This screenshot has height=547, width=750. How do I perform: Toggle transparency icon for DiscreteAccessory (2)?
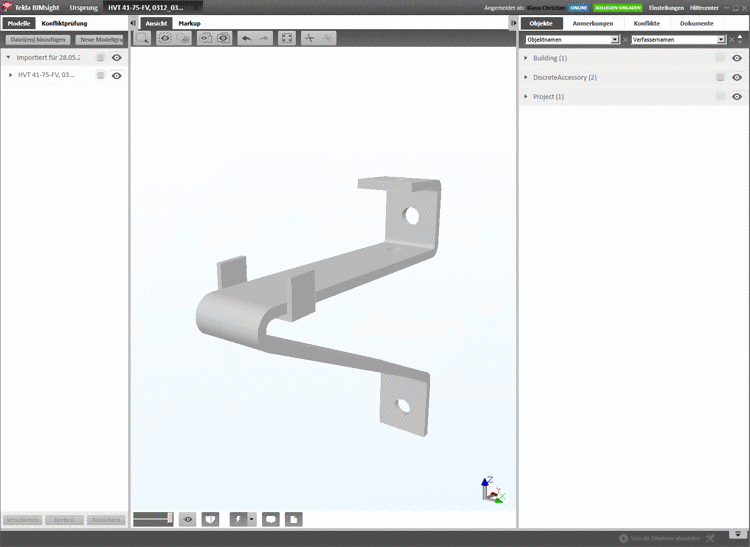tap(720, 77)
